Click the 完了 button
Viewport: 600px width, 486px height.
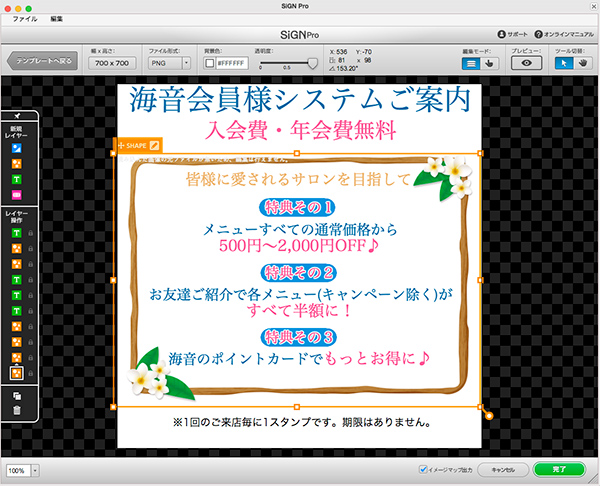pos(559,469)
